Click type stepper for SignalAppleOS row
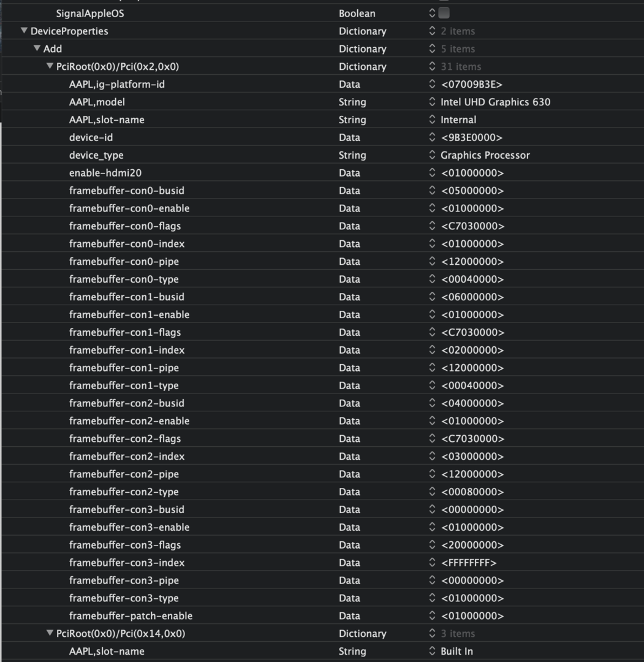 pos(432,13)
